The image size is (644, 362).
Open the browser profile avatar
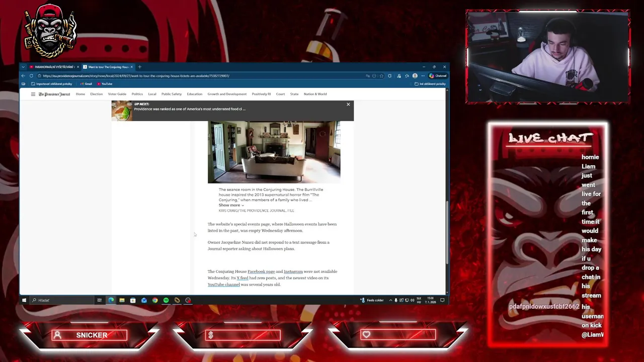click(x=415, y=76)
